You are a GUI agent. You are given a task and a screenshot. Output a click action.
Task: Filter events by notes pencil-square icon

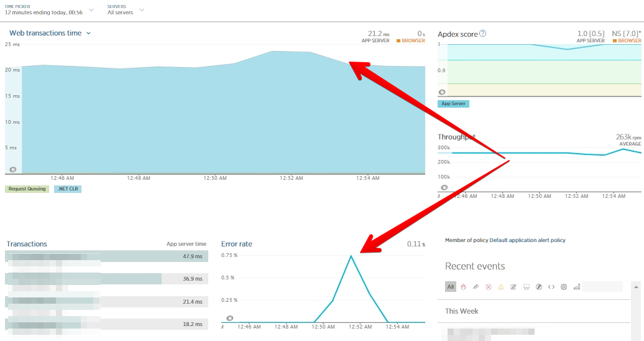coord(513,287)
